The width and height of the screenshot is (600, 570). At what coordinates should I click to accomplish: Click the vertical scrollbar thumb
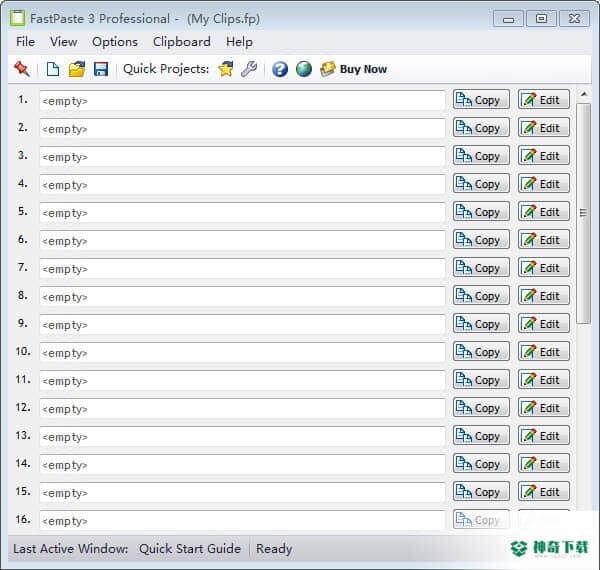tap(584, 213)
